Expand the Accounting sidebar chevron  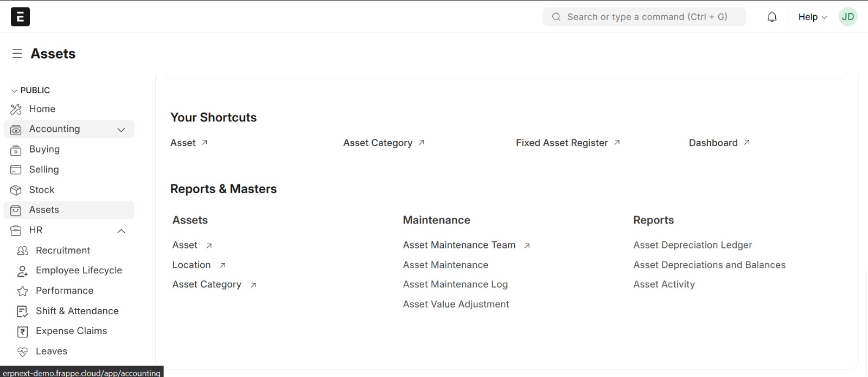[x=121, y=130]
